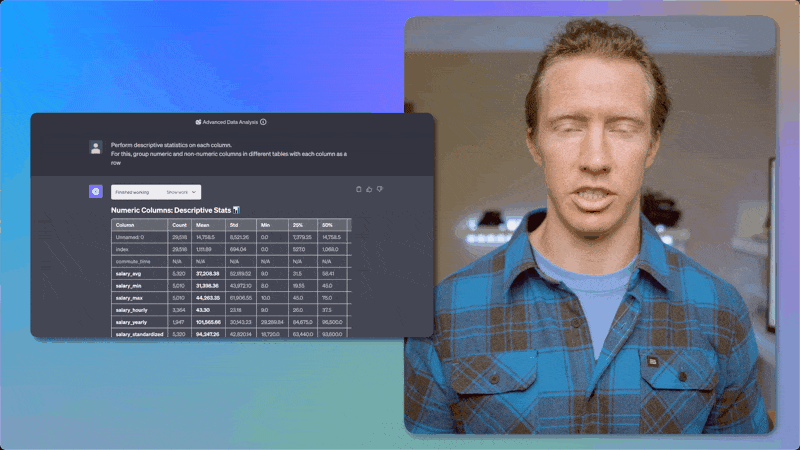Select the index row label
Image resolution: width=800 pixels, height=450 pixels.
122,249
